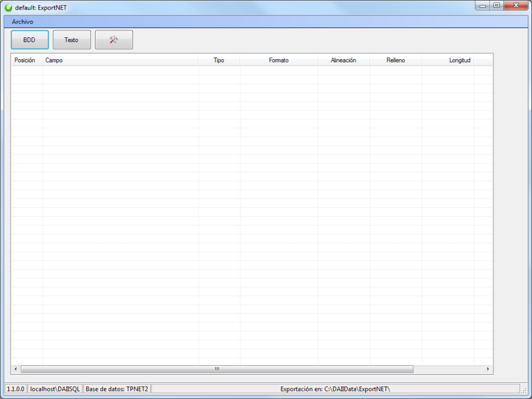Screen dimensions: 532x399
Task: Click the version 1.1.0.0 status entry
Action: [x=15, y=389]
